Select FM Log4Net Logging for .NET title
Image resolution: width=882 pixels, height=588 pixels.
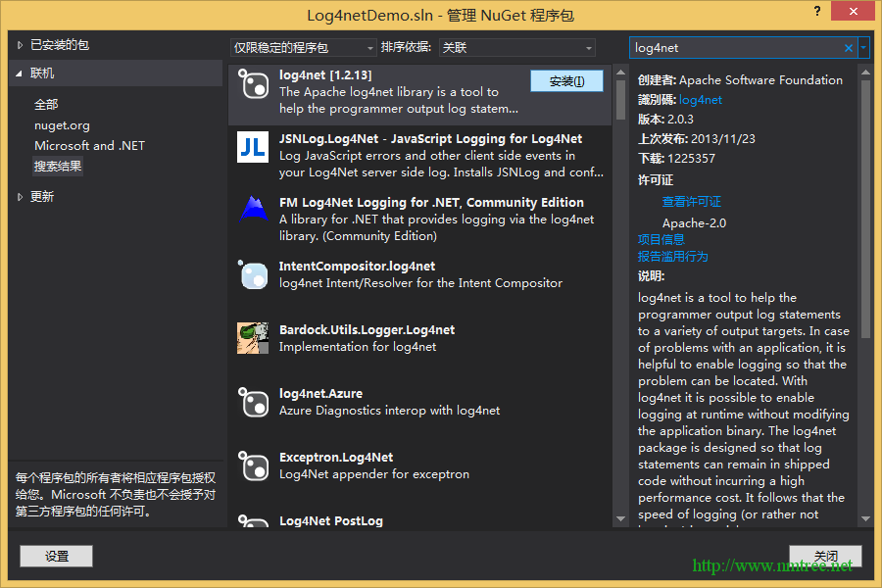click(431, 203)
